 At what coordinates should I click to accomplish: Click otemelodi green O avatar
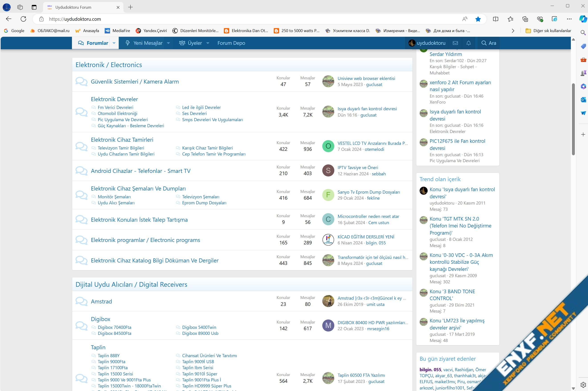tap(328, 146)
